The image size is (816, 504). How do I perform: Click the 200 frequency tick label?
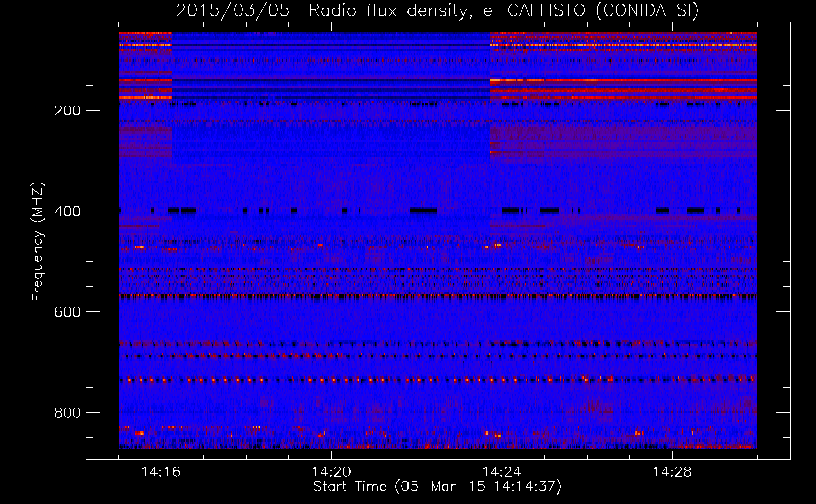coord(68,111)
